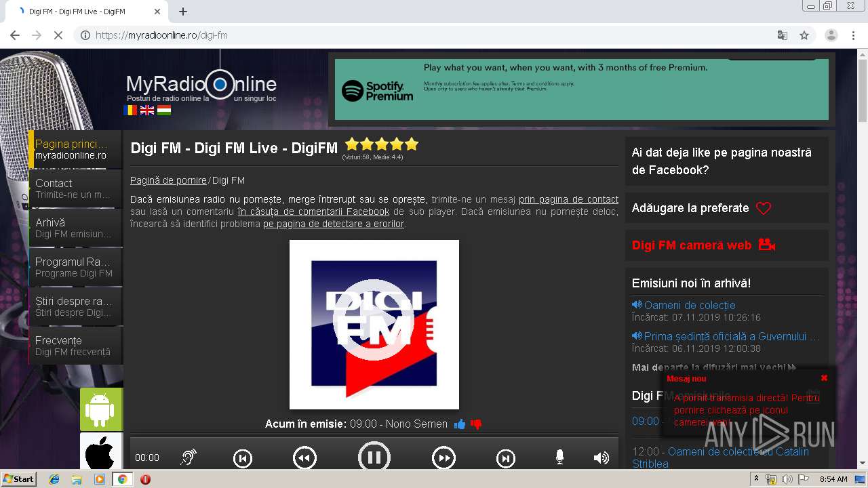Skip to next station button

pyautogui.click(x=506, y=459)
